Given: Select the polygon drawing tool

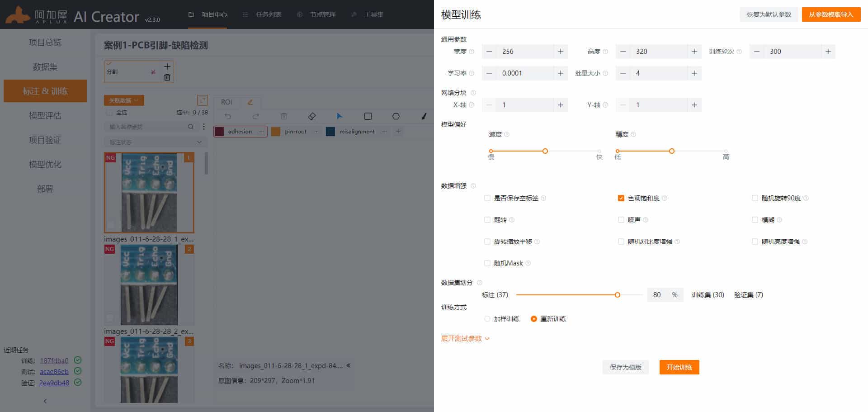Looking at the screenshot, I should (396, 116).
